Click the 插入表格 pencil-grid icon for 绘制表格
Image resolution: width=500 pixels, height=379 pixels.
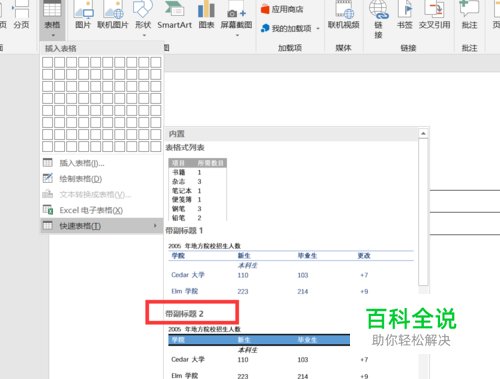click(48, 178)
